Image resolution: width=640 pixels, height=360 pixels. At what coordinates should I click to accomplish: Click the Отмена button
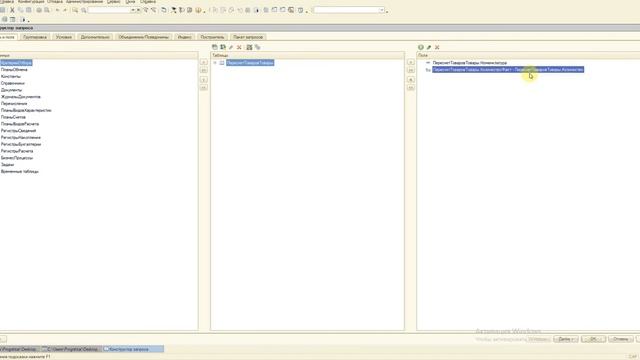(620, 339)
